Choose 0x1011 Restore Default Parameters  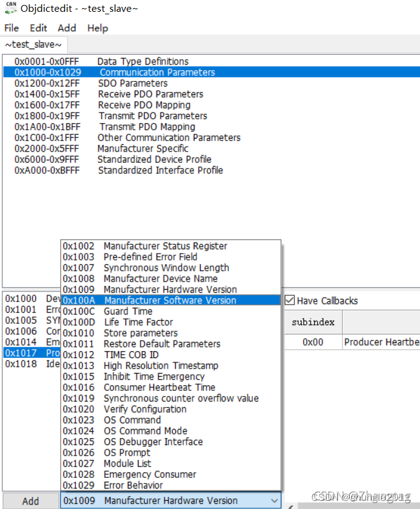pos(171,344)
